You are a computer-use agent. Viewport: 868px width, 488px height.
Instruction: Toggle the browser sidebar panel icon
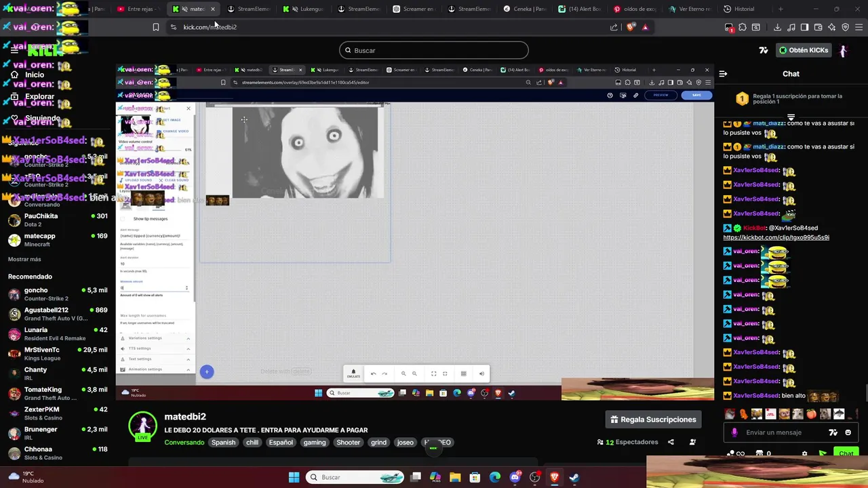(x=804, y=27)
